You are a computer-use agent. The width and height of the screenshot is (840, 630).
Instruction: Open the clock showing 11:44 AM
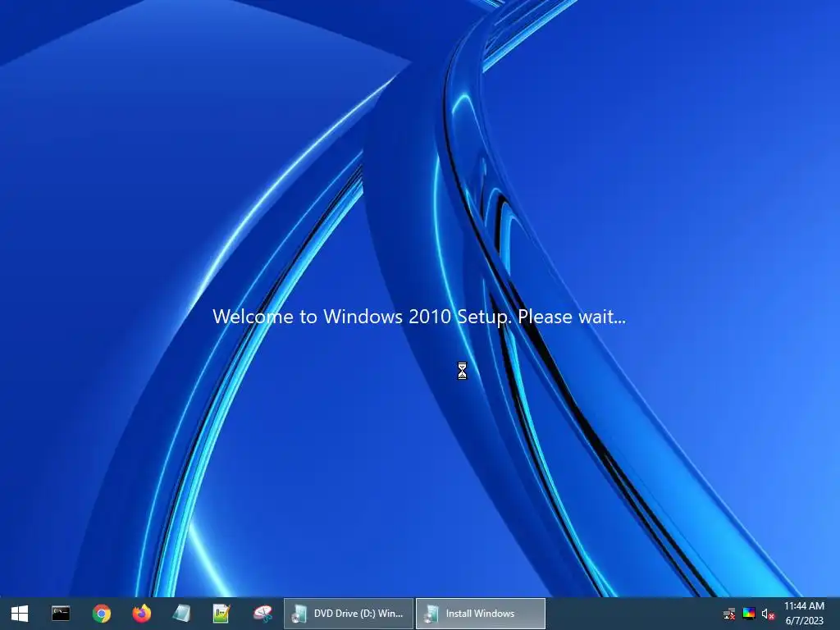pos(804,606)
